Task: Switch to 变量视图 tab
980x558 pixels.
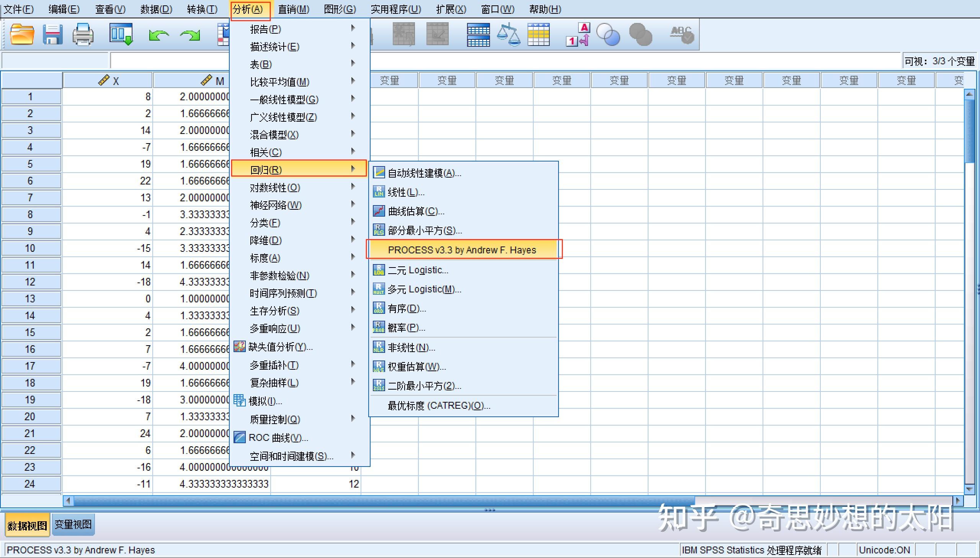Action: [x=73, y=524]
